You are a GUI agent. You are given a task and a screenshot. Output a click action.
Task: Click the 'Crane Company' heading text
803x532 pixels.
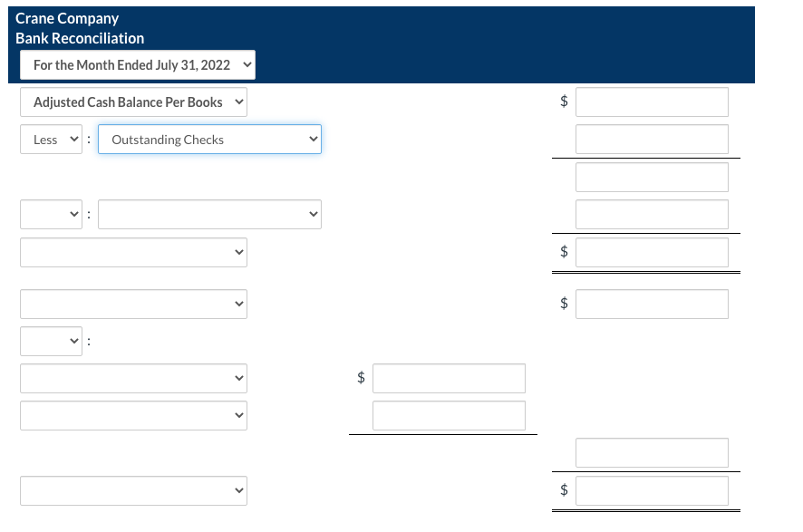pos(67,18)
